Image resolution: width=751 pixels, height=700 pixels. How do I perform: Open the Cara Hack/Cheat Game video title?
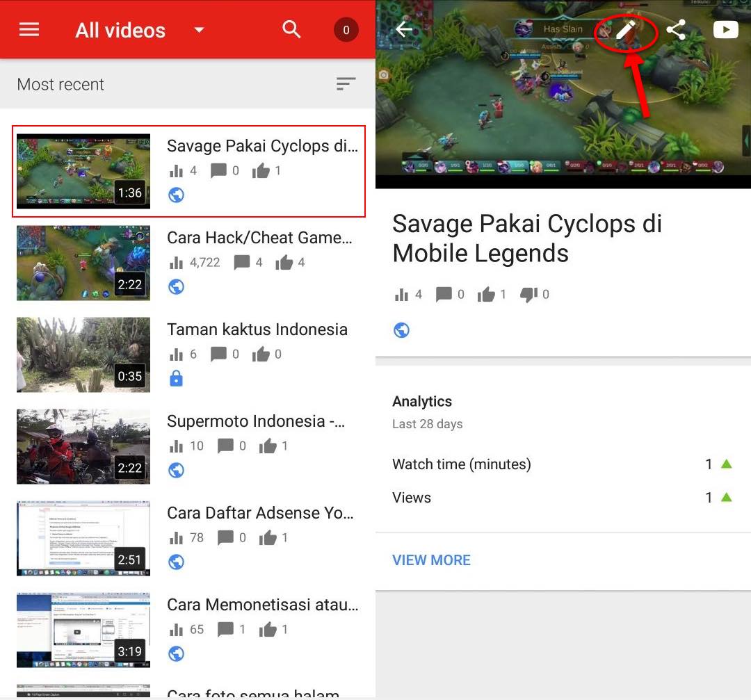259,238
